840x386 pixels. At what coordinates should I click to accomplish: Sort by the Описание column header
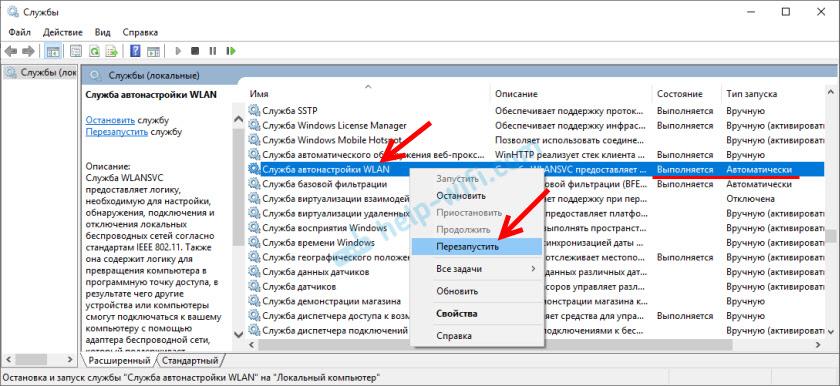(x=571, y=94)
